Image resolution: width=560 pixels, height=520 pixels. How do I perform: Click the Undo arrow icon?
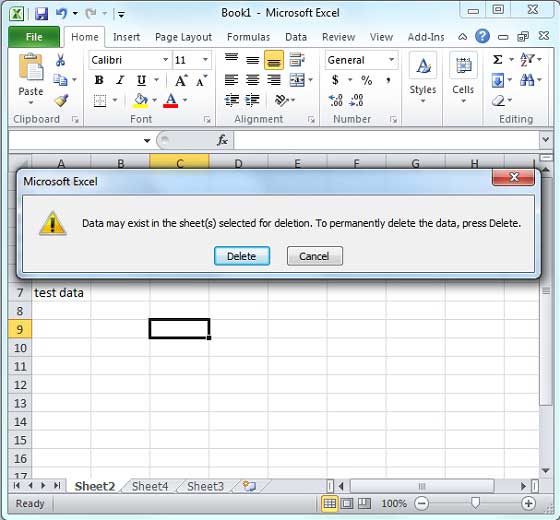tap(62, 14)
